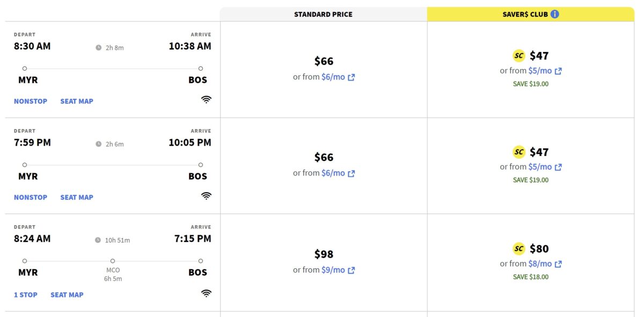Click Wi-Fi icon on 8:24 AM flight

pyautogui.click(x=206, y=293)
